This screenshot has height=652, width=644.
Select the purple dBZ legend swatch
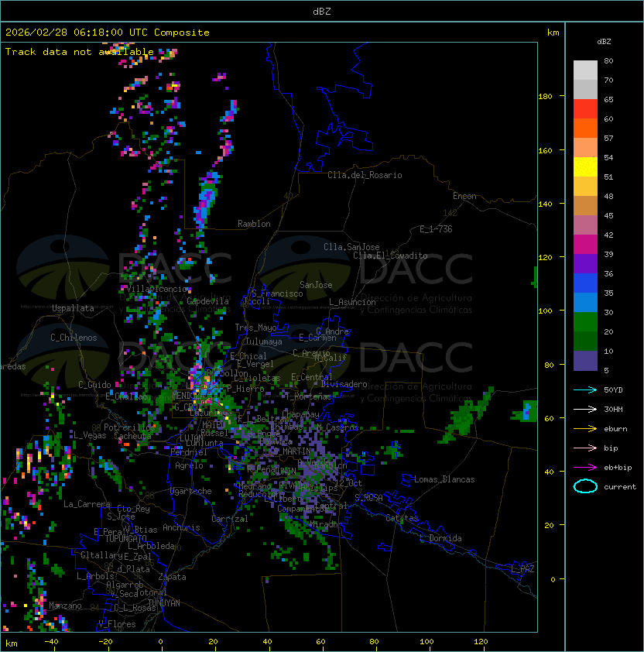tap(585, 263)
